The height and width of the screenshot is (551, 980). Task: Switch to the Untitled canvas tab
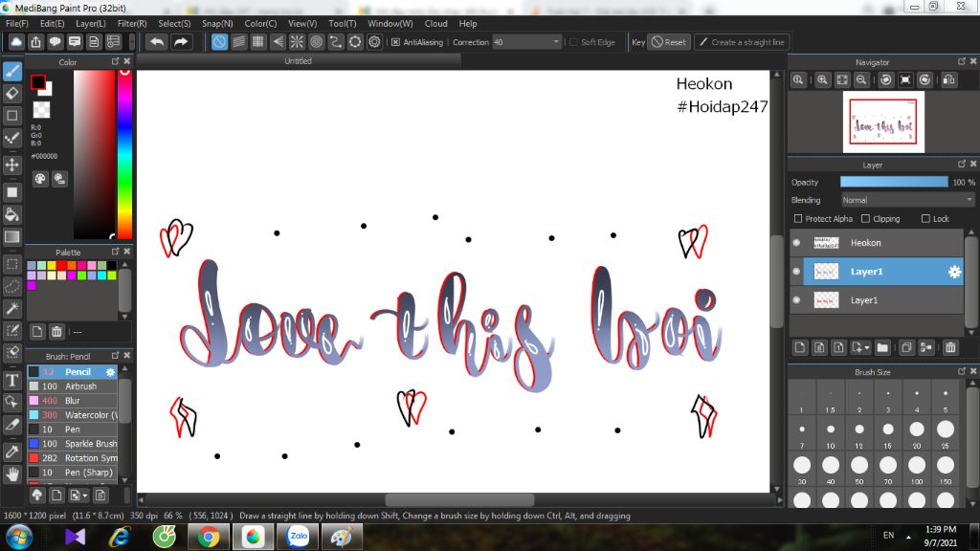(299, 61)
